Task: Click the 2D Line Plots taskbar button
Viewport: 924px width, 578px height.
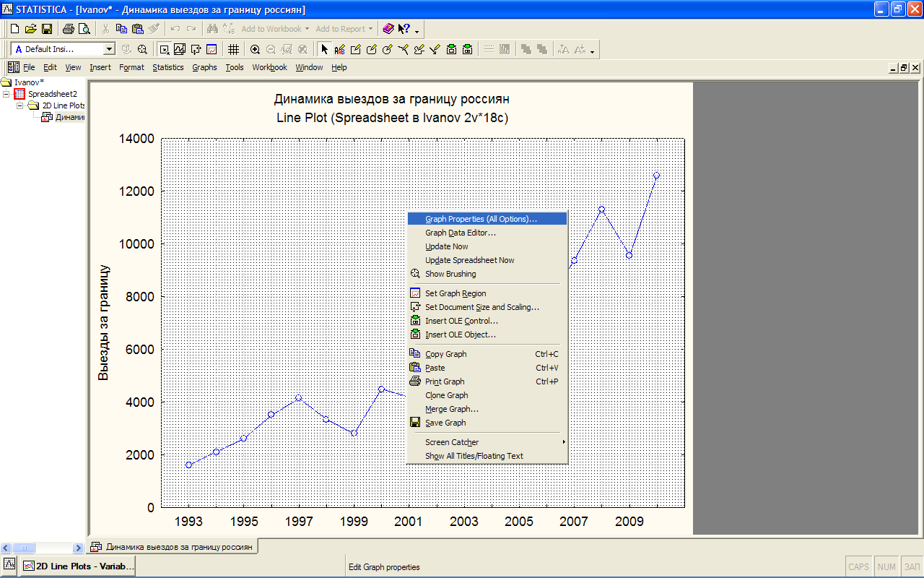Action: point(77,566)
